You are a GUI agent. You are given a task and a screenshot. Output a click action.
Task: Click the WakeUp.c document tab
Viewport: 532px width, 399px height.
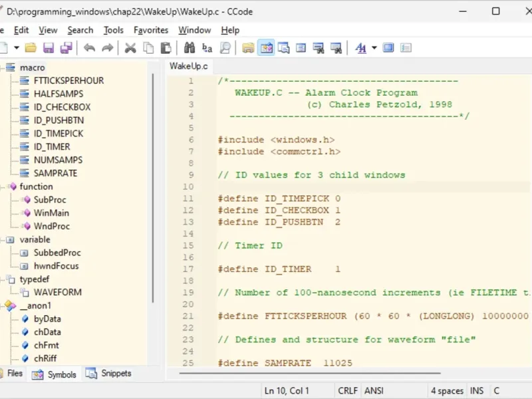point(188,66)
